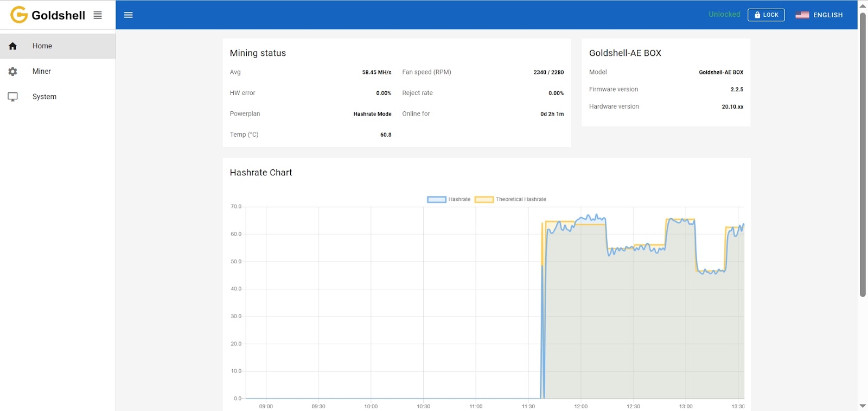The width and height of the screenshot is (868, 411).
Task: Click the fan speed value 2340 / 2280
Action: point(548,72)
